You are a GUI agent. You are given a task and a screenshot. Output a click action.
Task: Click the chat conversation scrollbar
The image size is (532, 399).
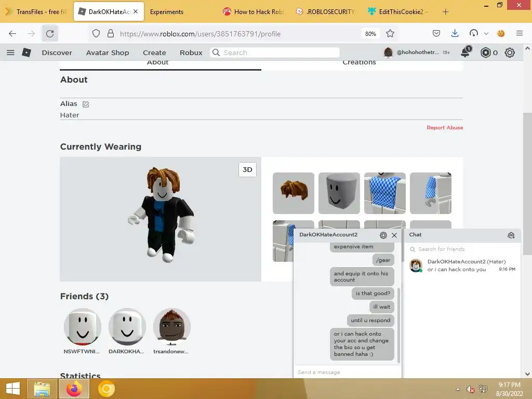[x=398, y=325]
